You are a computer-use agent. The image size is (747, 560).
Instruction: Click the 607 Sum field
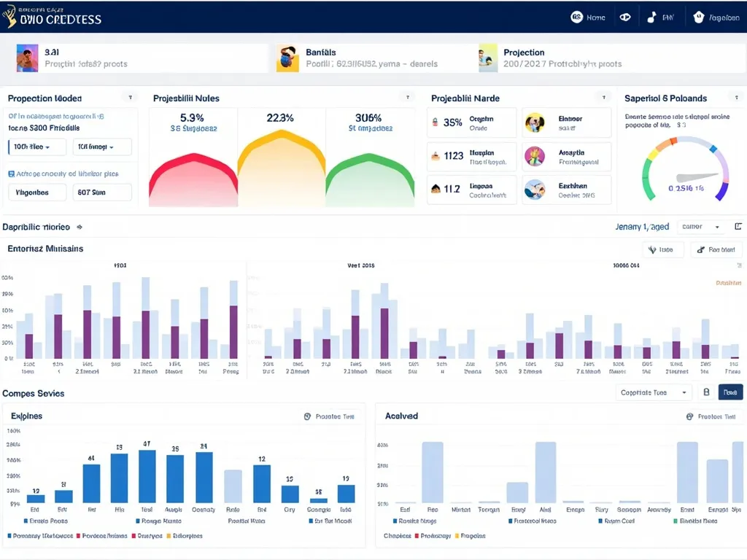click(102, 192)
